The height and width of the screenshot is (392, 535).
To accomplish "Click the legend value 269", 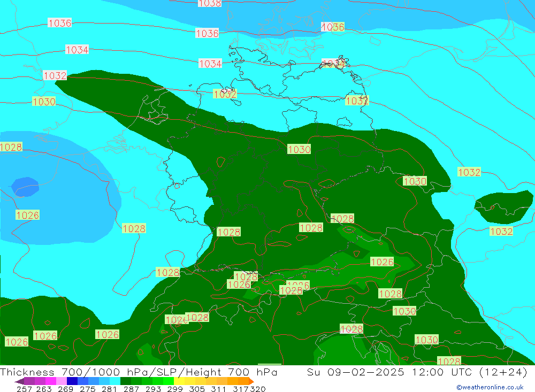I will (65, 389).
